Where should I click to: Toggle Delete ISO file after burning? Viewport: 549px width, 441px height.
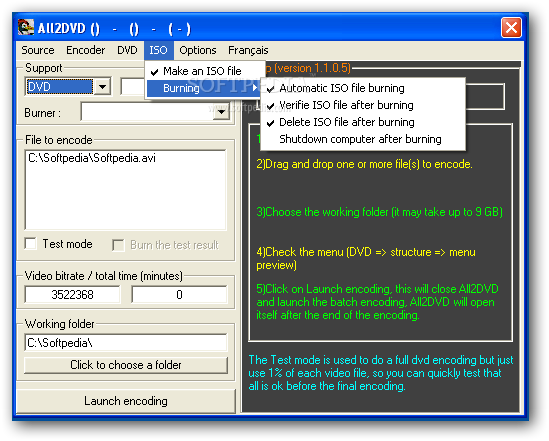(363, 122)
